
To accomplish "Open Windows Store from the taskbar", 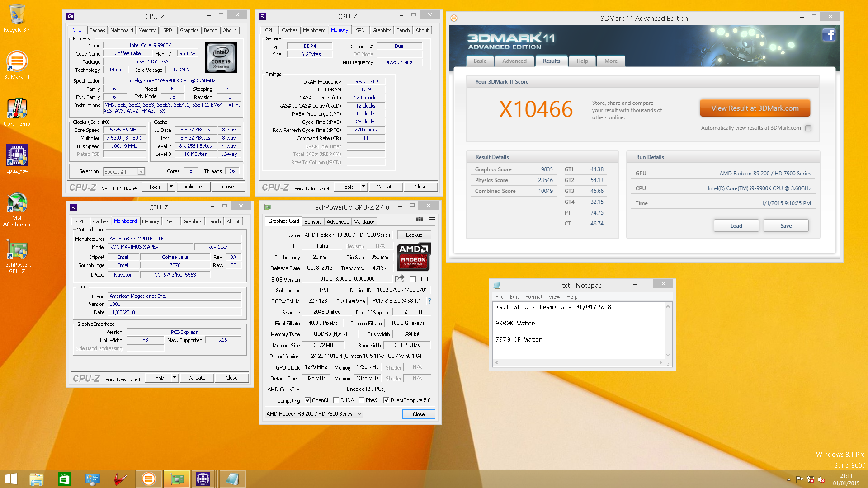I will (65, 479).
